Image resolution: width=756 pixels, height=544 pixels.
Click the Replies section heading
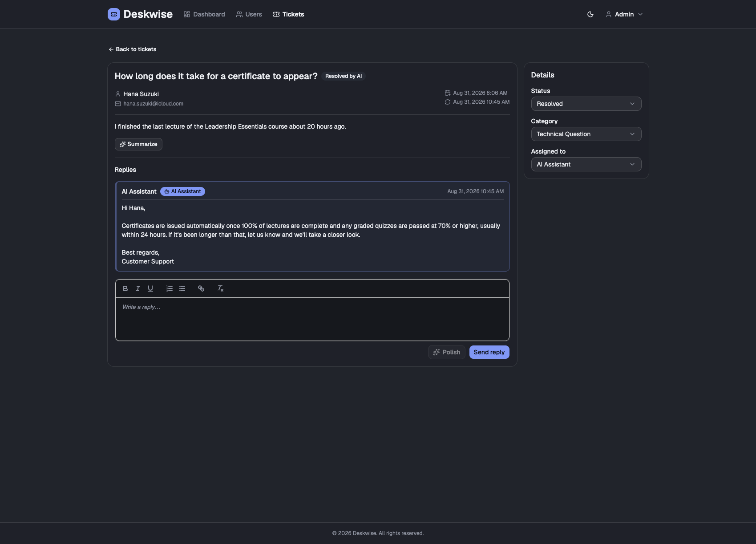click(125, 170)
